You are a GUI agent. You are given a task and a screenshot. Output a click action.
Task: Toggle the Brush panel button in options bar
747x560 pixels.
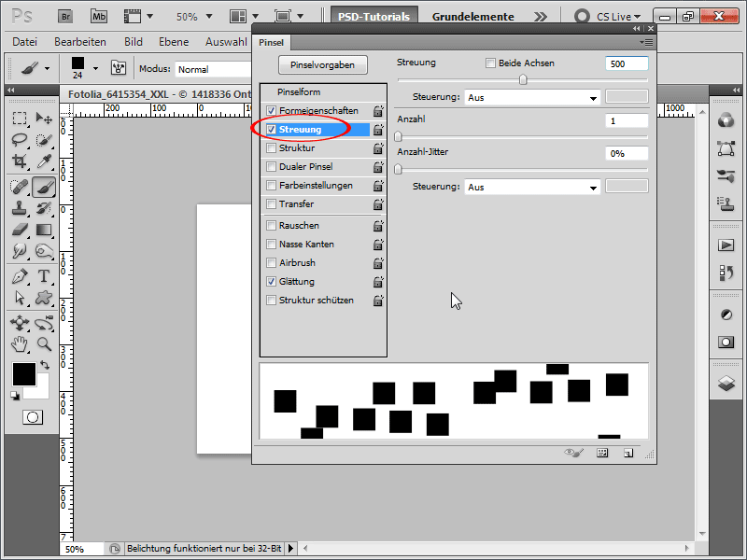[x=119, y=68]
